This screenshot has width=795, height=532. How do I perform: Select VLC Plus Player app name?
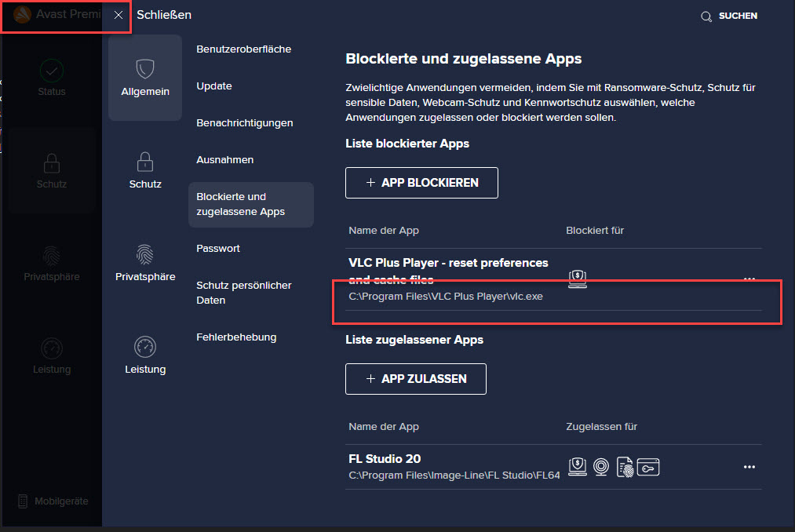[448, 271]
